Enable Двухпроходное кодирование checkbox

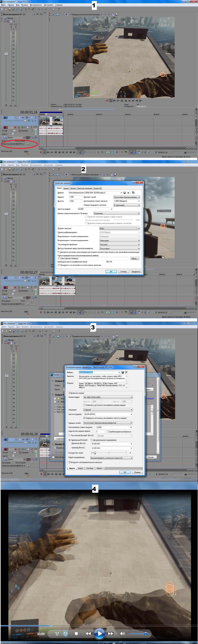(x=92, y=440)
